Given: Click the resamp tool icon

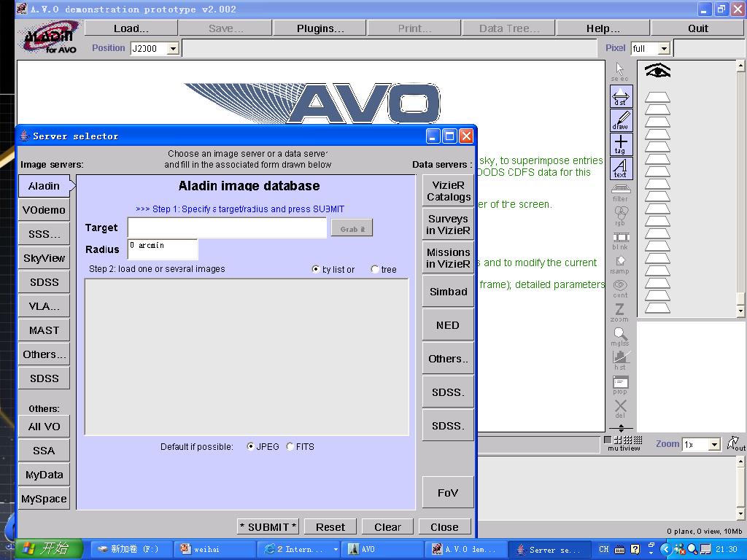Looking at the screenshot, I should (x=620, y=265).
